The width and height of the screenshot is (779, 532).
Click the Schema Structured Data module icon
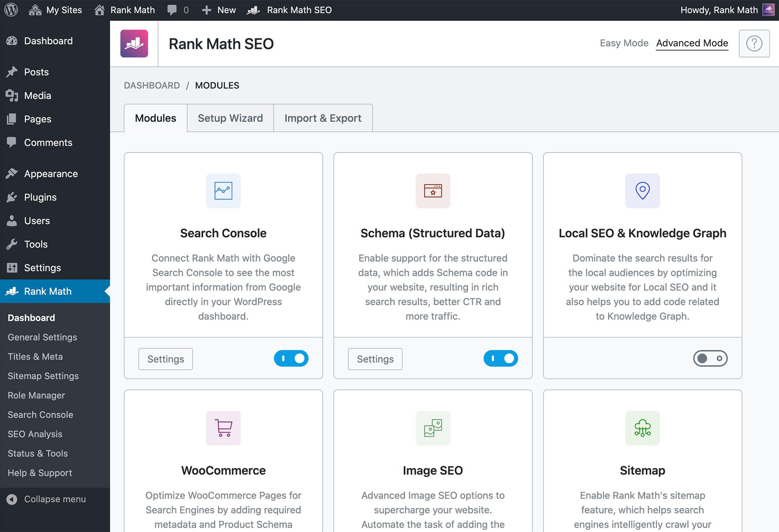coord(433,190)
